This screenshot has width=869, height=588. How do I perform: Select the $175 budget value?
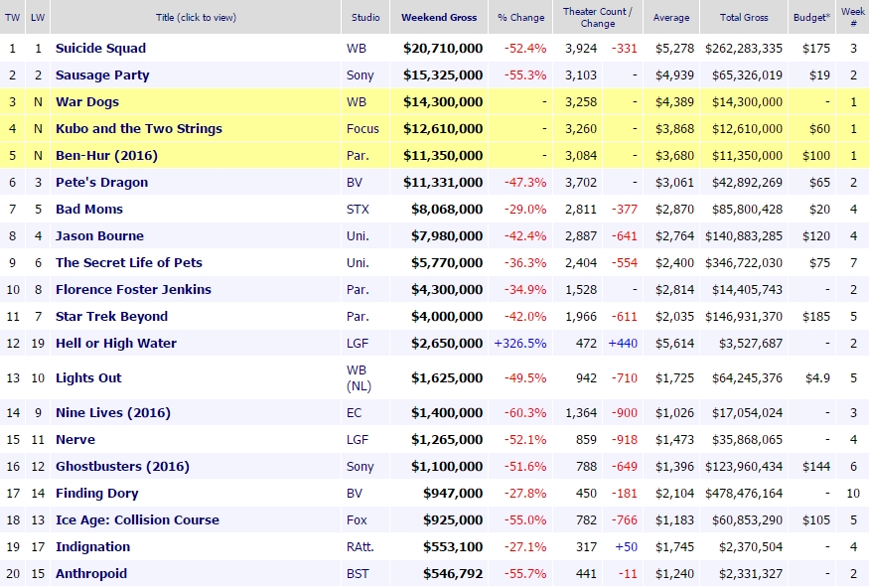(816, 49)
